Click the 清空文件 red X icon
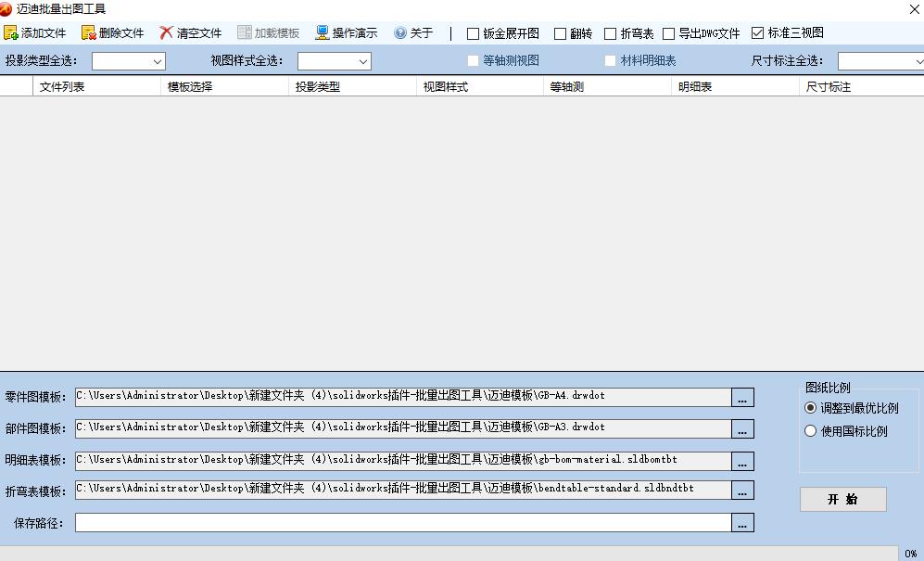 tap(166, 33)
